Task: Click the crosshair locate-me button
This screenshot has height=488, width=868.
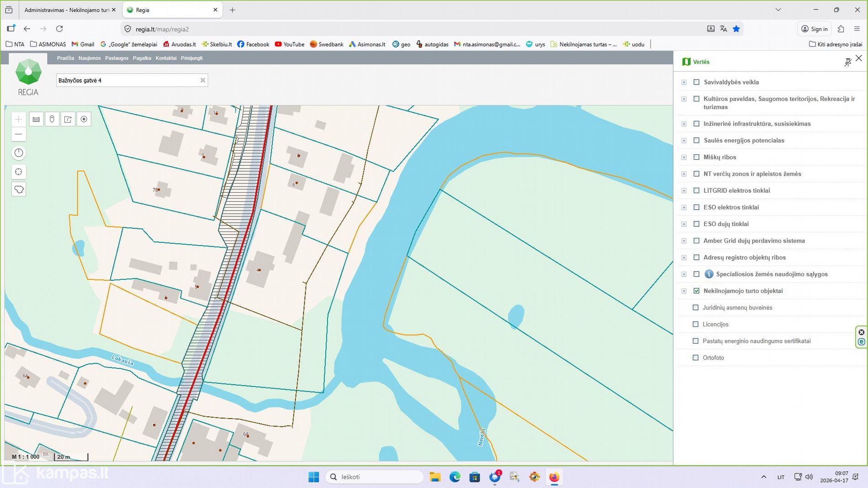Action: pos(18,172)
